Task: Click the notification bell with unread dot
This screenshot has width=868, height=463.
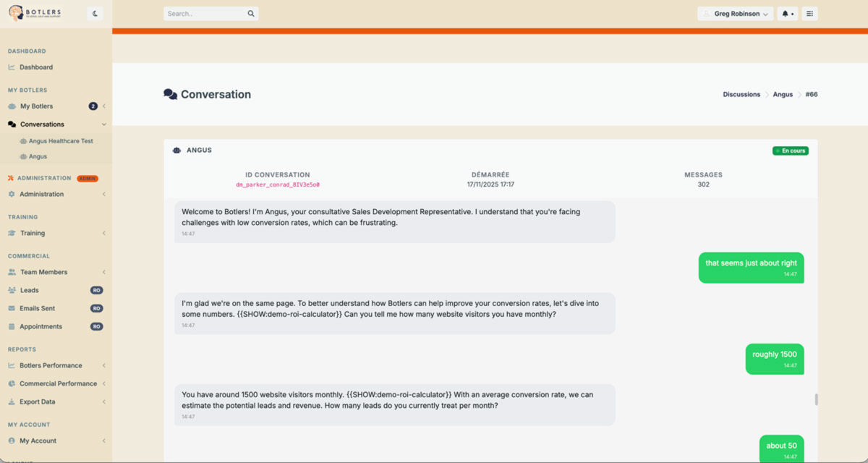Action: point(785,13)
